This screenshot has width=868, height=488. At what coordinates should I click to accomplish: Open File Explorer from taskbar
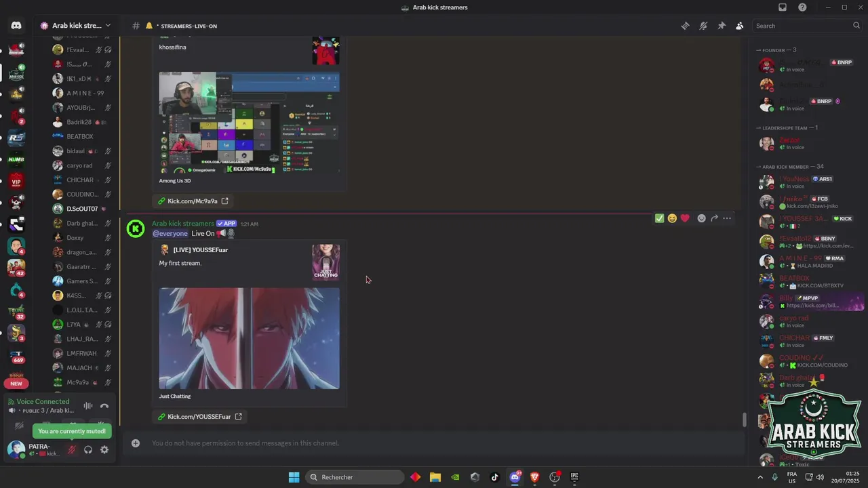click(x=435, y=477)
